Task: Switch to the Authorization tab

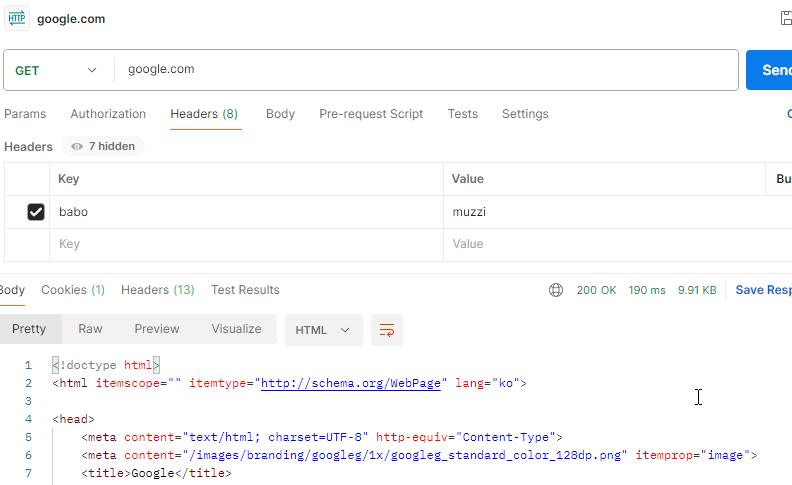Action: click(x=108, y=114)
